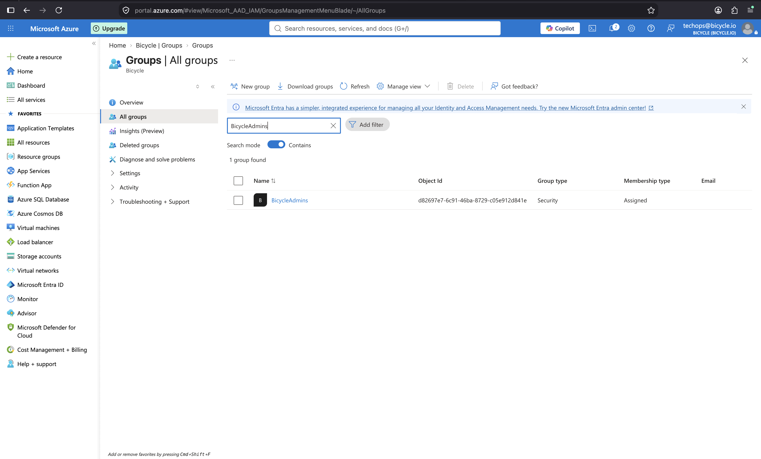The width and height of the screenshot is (761, 459).
Task: Open the Microsoft Entra admin center banner link
Action: (448, 108)
